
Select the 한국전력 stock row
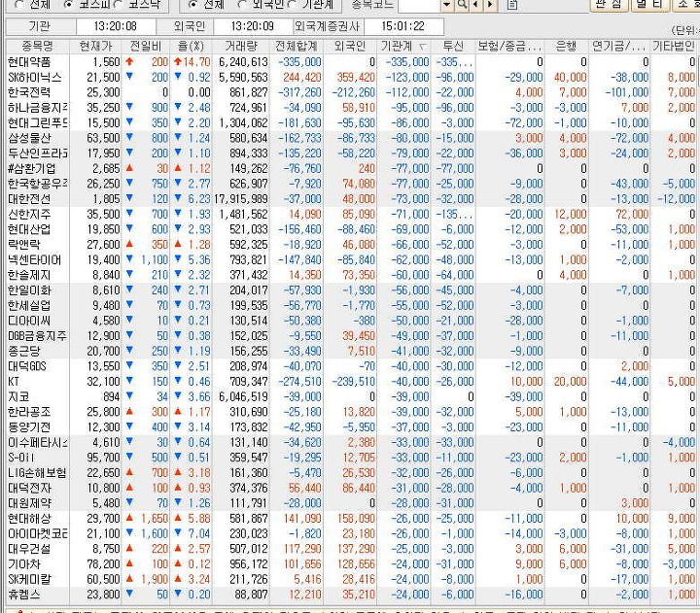pyautogui.click(x=350, y=92)
